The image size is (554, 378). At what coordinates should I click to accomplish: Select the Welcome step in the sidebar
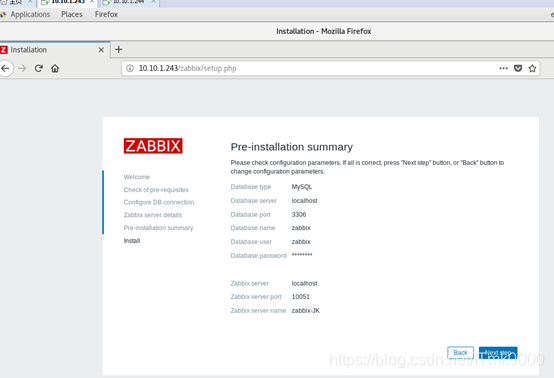[137, 177]
